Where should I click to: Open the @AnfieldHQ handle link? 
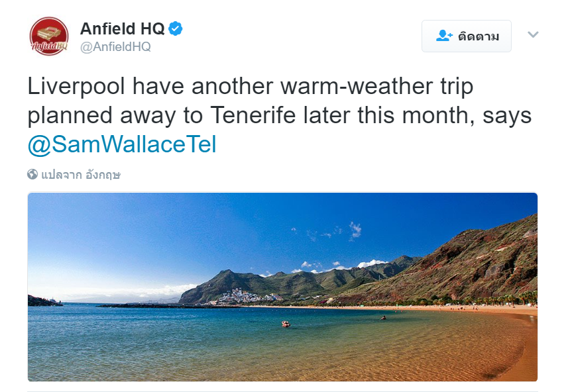click(x=115, y=47)
